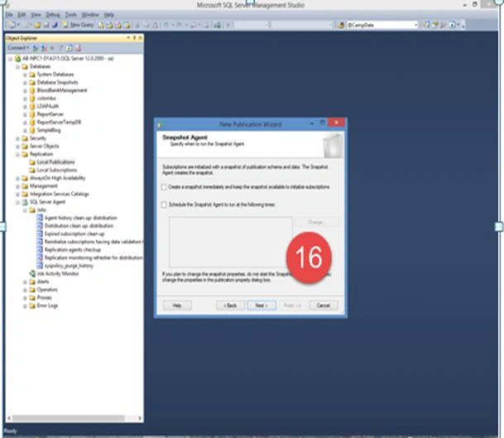Select the Integration Services Catalogs item

(x=60, y=194)
